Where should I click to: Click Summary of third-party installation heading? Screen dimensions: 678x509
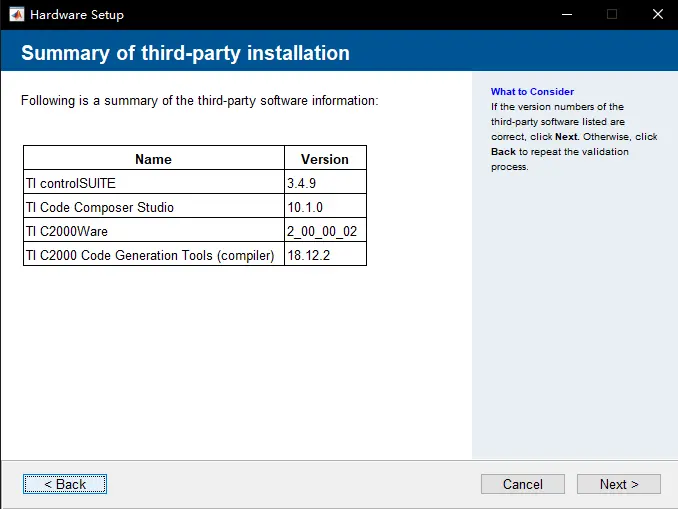(x=185, y=53)
